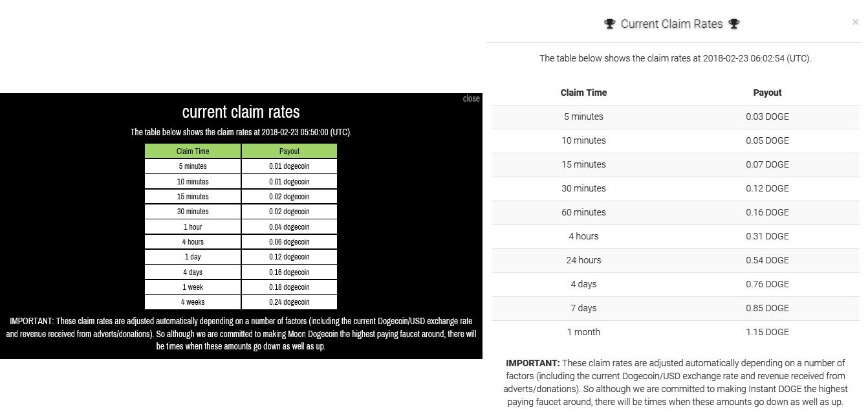Click the 0.03 DOGE payout value
Screen dimensions: 868x418
coord(767,116)
